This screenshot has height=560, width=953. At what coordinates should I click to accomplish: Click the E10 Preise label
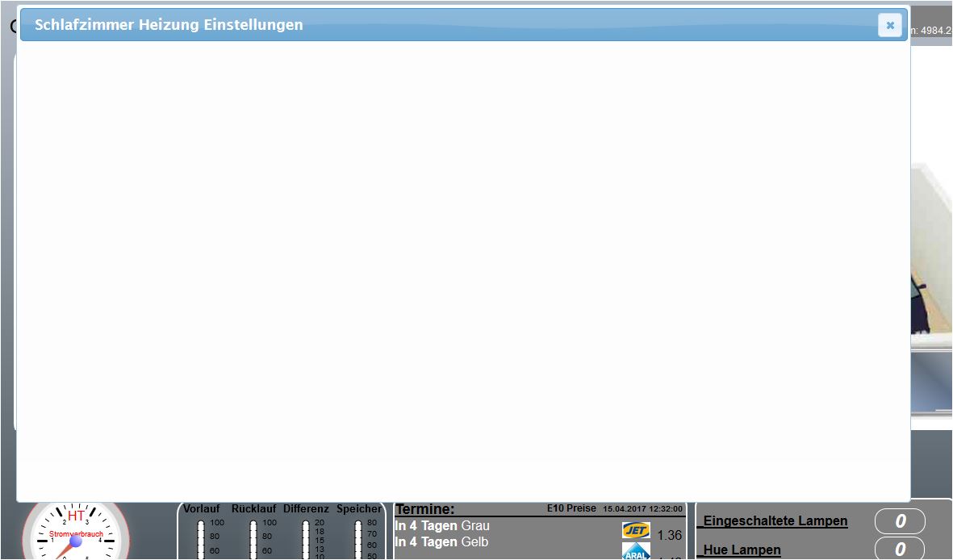click(x=571, y=508)
